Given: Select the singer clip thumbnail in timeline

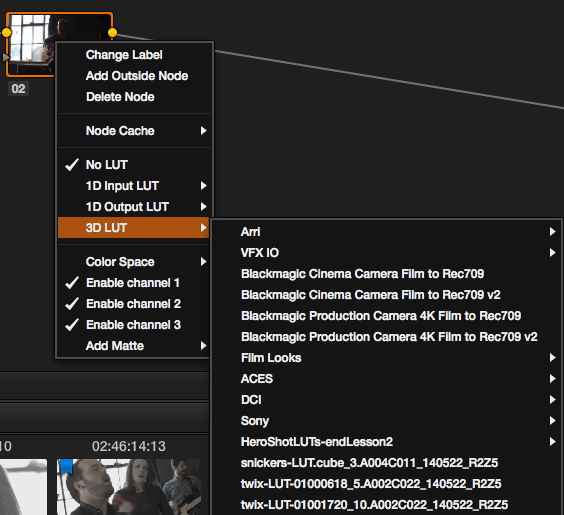Looking at the screenshot, I should pos(129,487).
